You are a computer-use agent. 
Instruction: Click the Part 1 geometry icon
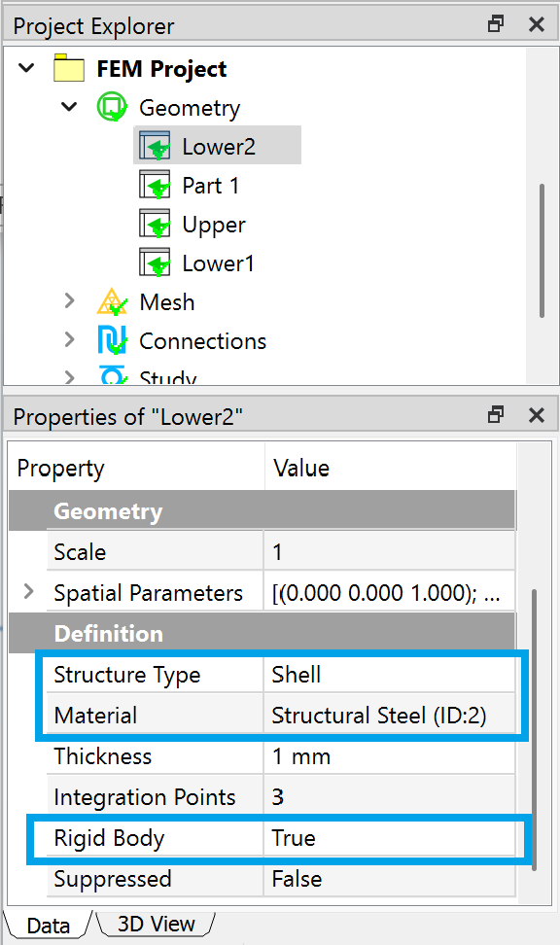[155, 185]
